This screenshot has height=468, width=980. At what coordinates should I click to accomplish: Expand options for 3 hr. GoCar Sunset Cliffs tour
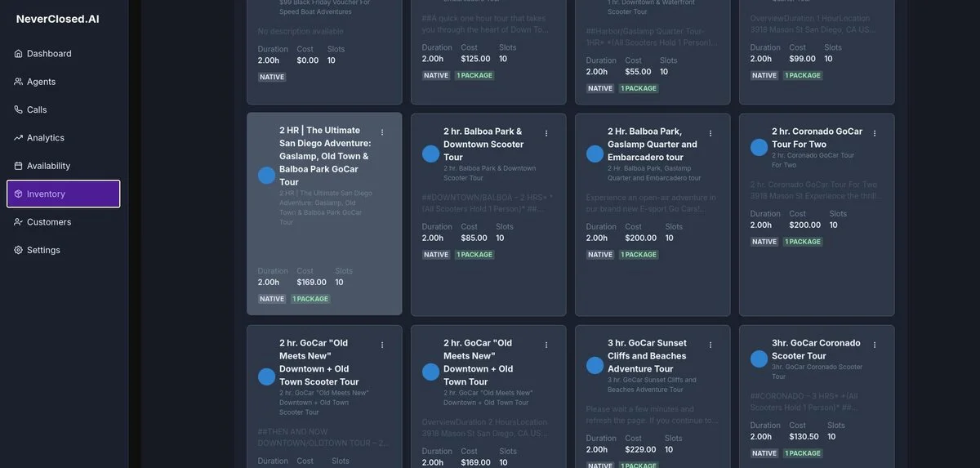click(x=710, y=345)
